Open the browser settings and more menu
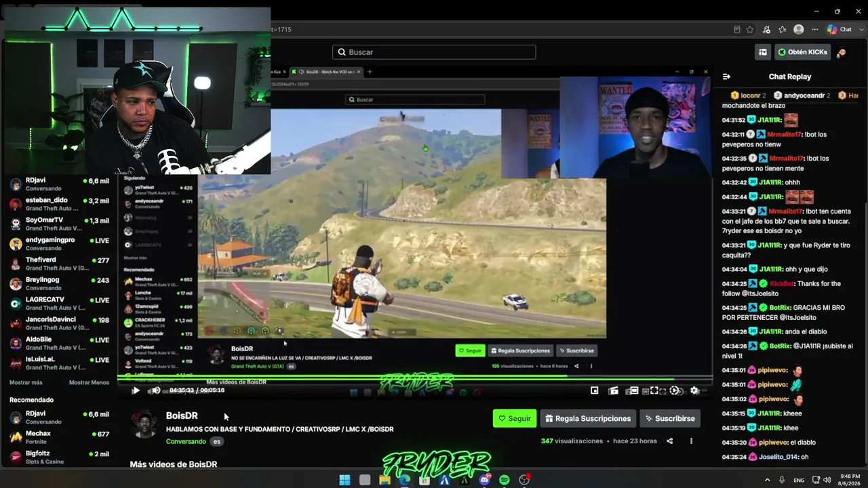The width and height of the screenshot is (868, 488). 814,29
